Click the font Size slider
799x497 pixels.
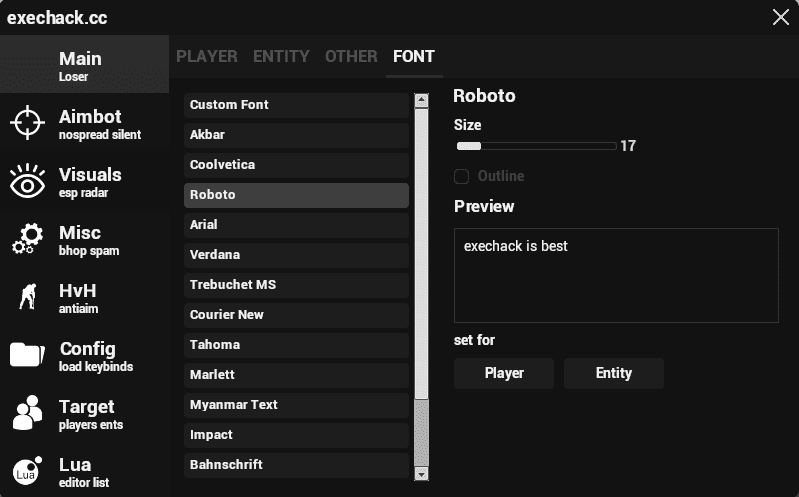point(536,146)
